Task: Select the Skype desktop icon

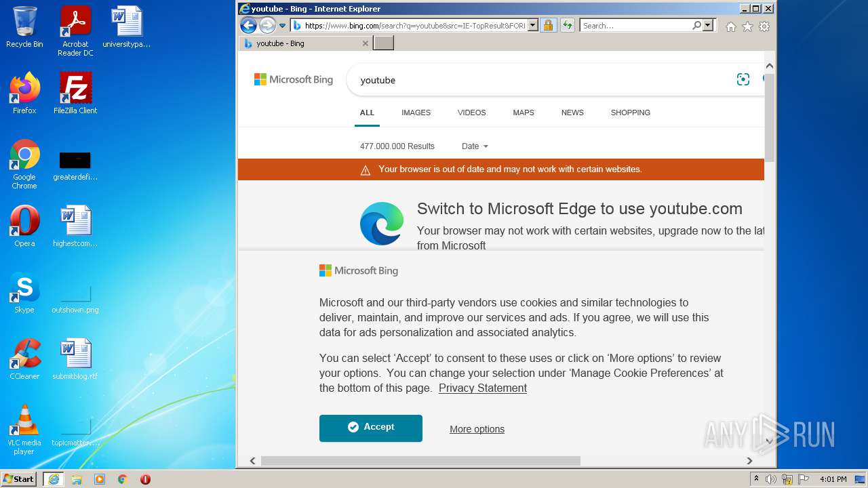Action: pos(24,293)
